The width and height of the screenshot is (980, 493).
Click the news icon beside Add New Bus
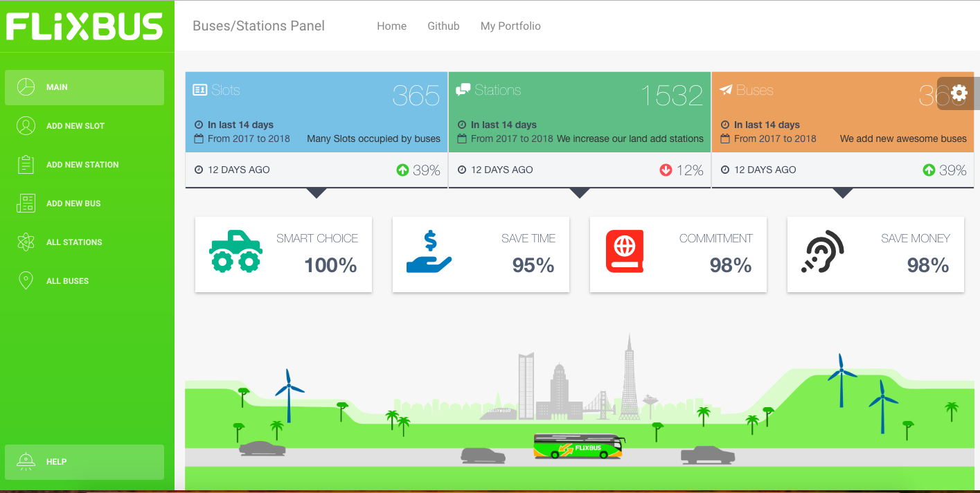(x=26, y=204)
